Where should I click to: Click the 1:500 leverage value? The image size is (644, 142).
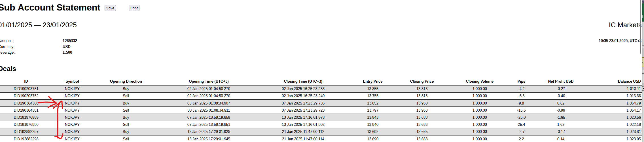(x=67, y=52)
